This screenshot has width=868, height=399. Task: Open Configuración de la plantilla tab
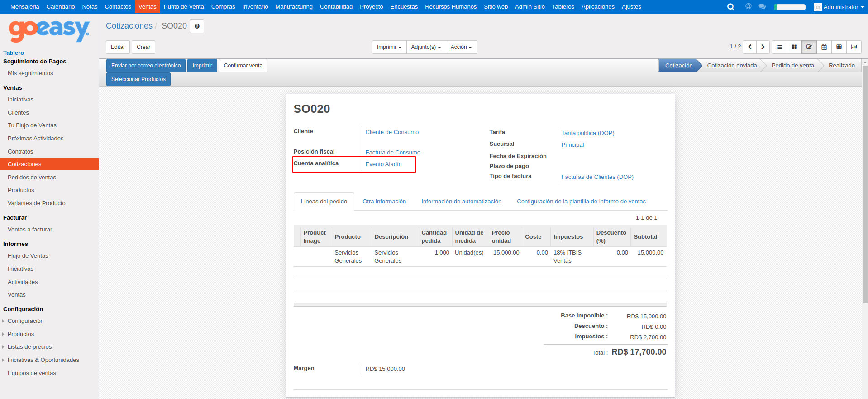(581, 202)
